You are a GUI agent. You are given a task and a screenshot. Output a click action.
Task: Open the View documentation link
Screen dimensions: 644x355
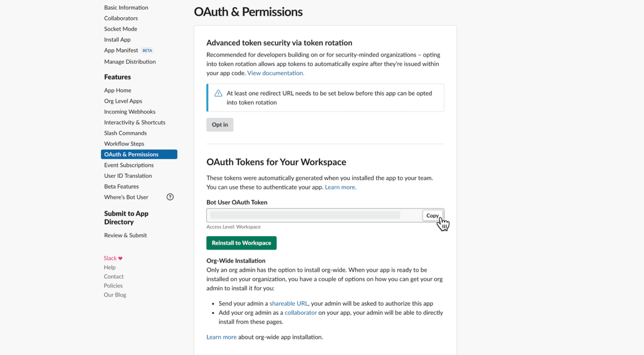pyautogui.click(x=275, y=73)
